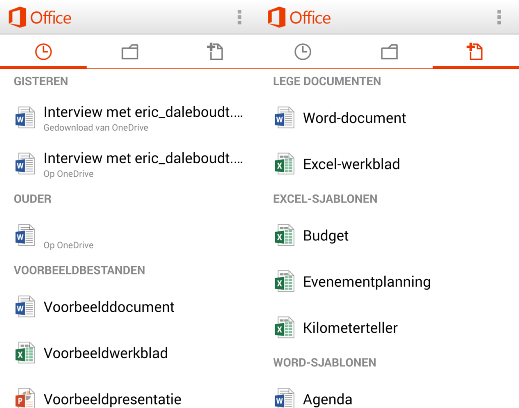Screen dimensions: 519x408
Task: Open the folder tab in right panel
Action: pyautogui.click(x=389, y=52)
